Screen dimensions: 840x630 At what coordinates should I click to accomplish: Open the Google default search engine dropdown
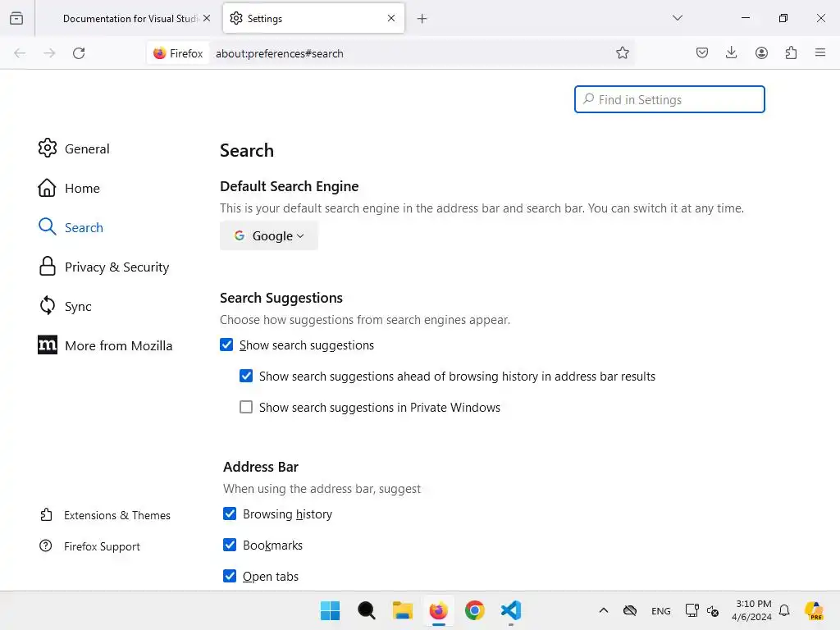[x=269, y=236]
